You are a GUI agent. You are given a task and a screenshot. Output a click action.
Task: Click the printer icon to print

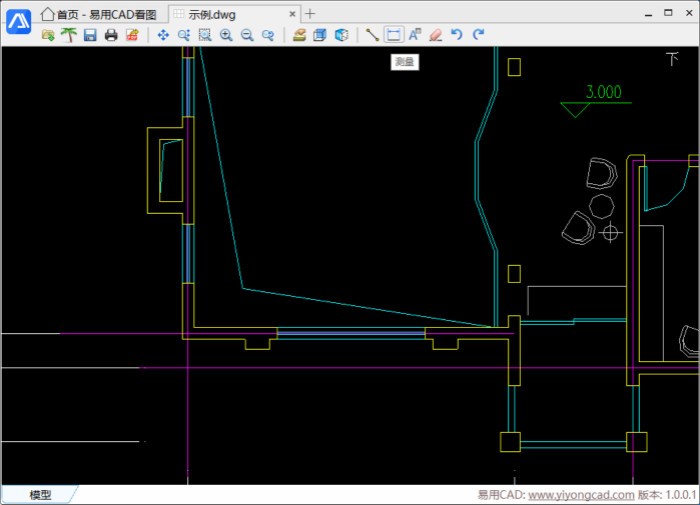pyautogui.click(x=111, y=35)
